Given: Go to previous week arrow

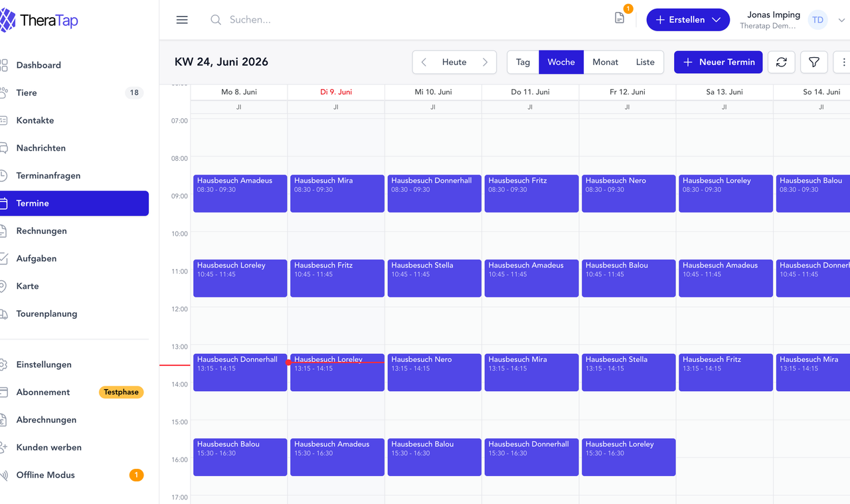Looking at the screenshot, I should [424, 62].
